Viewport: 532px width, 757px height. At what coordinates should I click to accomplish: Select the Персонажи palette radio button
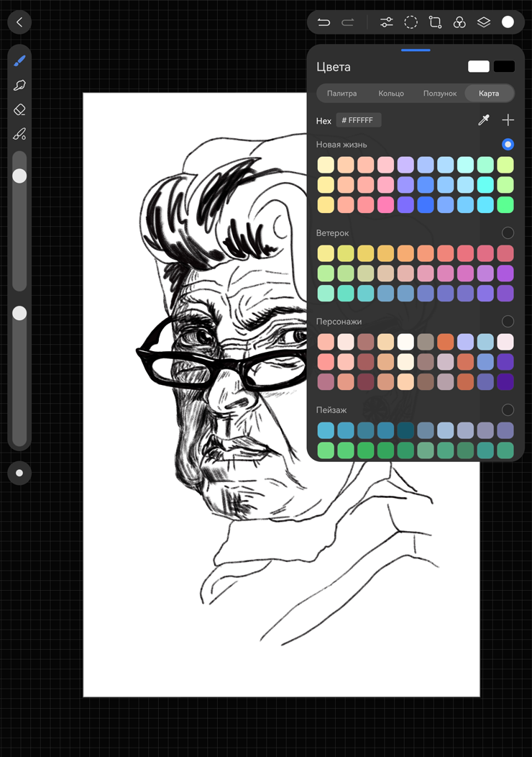[x=508, y=321]
